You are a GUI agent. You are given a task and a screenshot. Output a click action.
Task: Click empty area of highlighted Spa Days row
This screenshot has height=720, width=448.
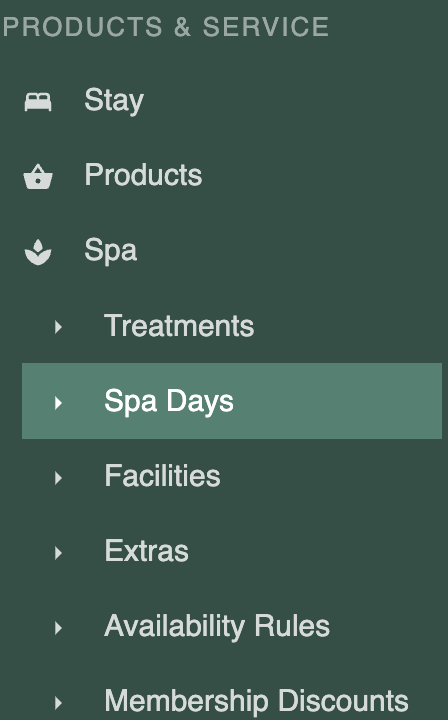(x=335, y=401)
